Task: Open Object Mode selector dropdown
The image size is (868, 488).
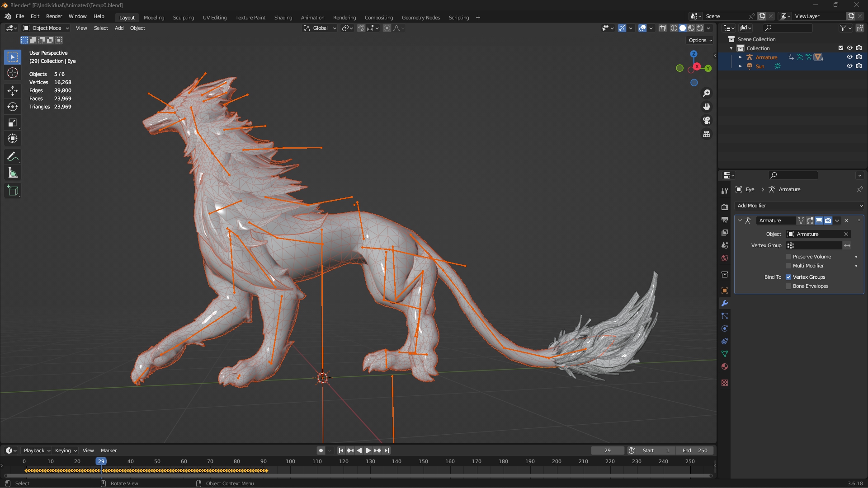Action: coord(46,28)
